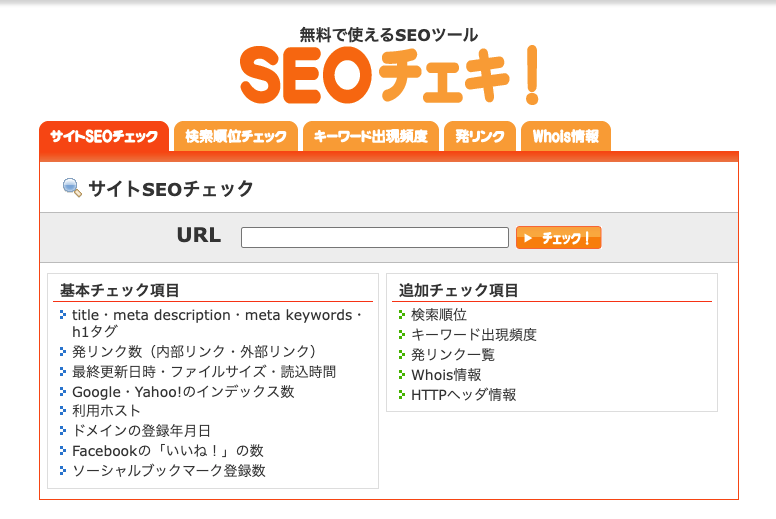This screenshot has width=776, height=519.
Task: Click the blue arrow bullet beside ドメインの登録年月日
Action: tap(63, 431)
